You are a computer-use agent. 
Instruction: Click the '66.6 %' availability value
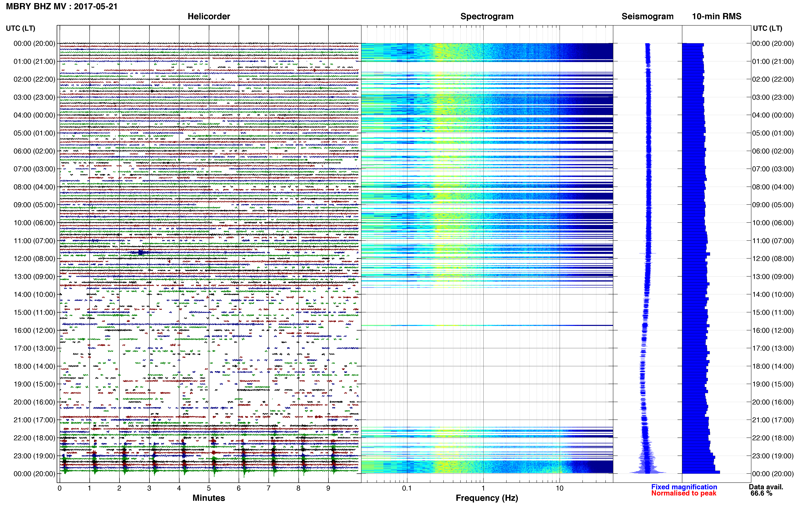click(x=761, y=493)
